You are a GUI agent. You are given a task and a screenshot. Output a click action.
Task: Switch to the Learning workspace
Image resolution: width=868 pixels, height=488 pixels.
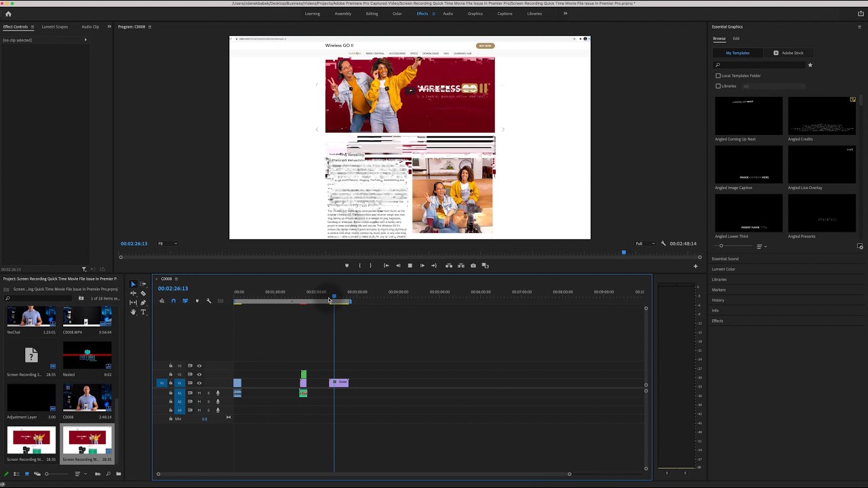pos(313,14)
